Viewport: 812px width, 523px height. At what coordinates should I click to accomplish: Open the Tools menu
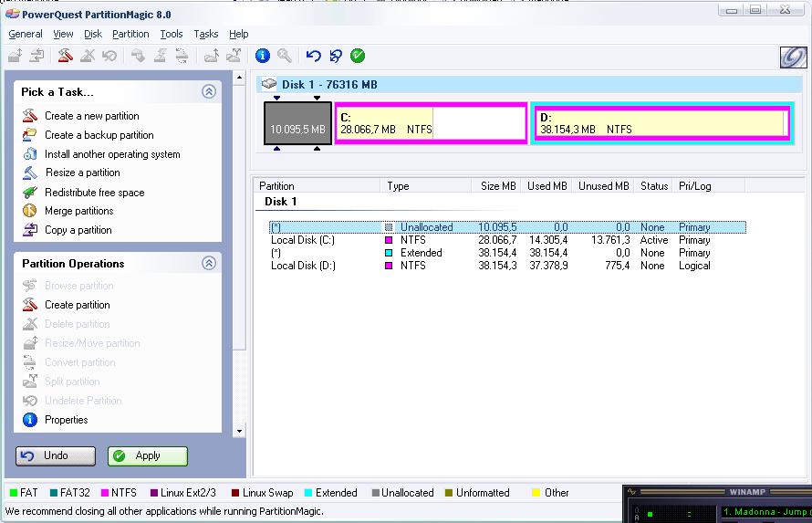point(172,34)
